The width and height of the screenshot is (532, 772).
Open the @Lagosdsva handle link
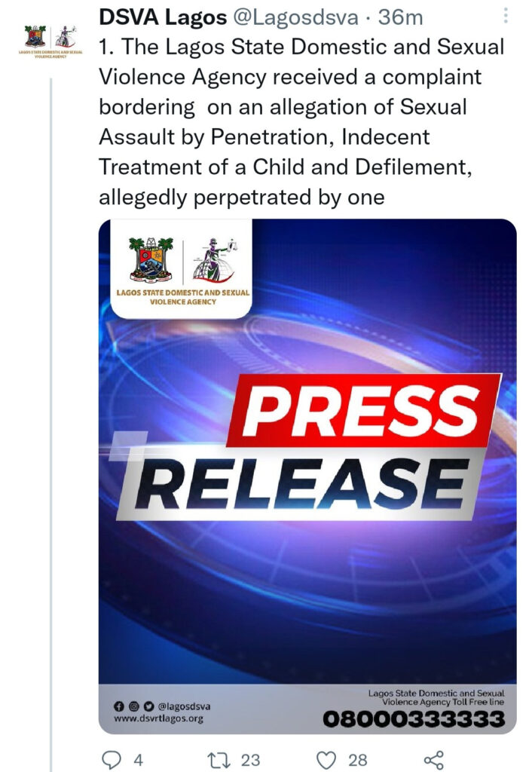(295, 18)
